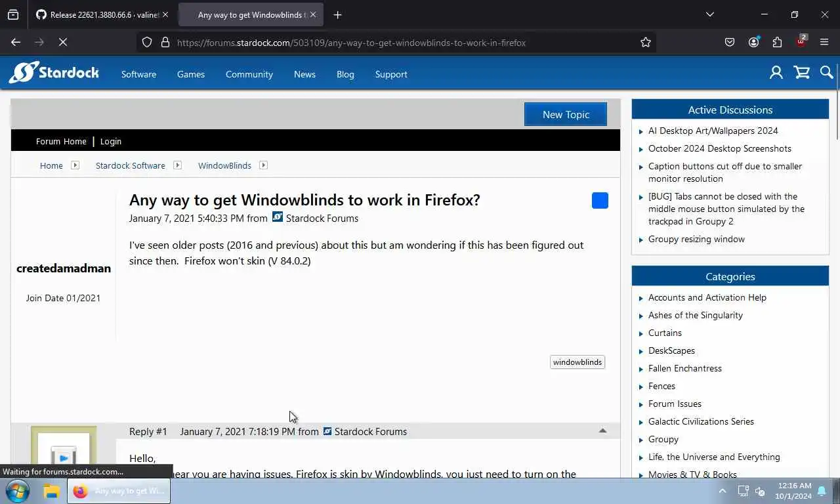Screen dimensions: 840x504
Task: Open Accounts and Activation Help category
Action: [x=707, y=297]
